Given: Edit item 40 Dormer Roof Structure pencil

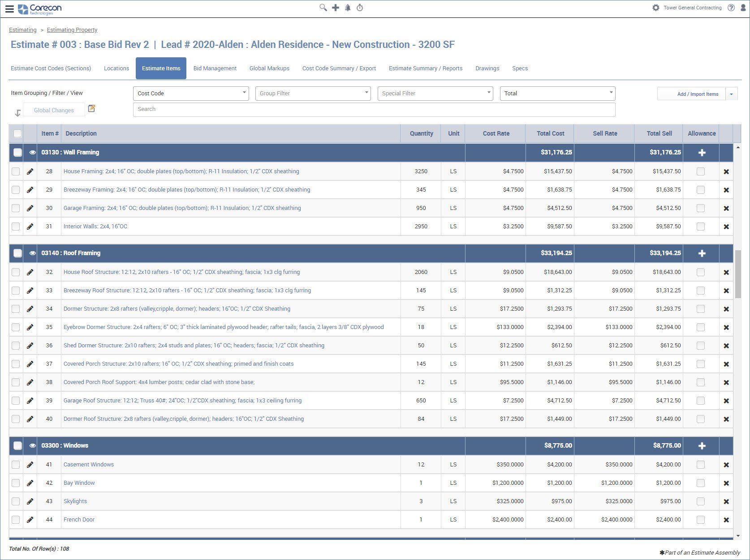Looking at the screenshot, I should point(30,419).
